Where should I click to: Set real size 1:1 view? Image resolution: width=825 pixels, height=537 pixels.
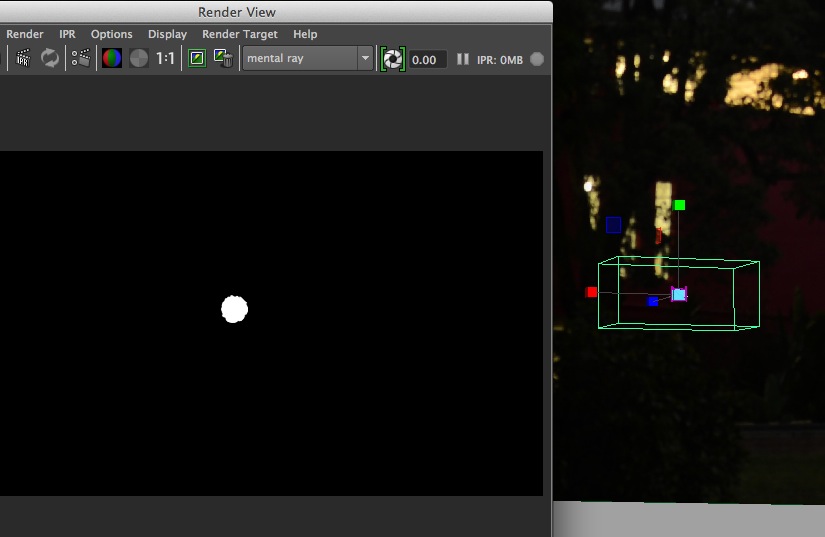tap(165, 59)
